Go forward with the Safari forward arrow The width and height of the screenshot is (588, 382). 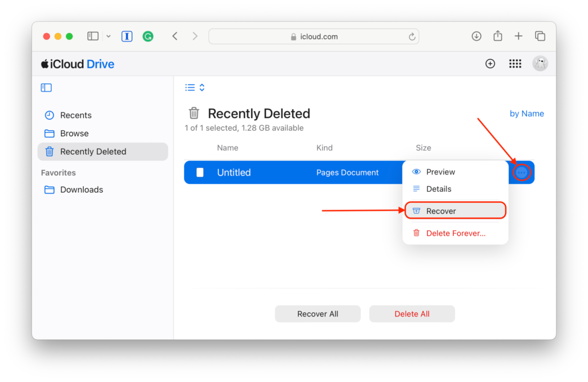point(195,36)
